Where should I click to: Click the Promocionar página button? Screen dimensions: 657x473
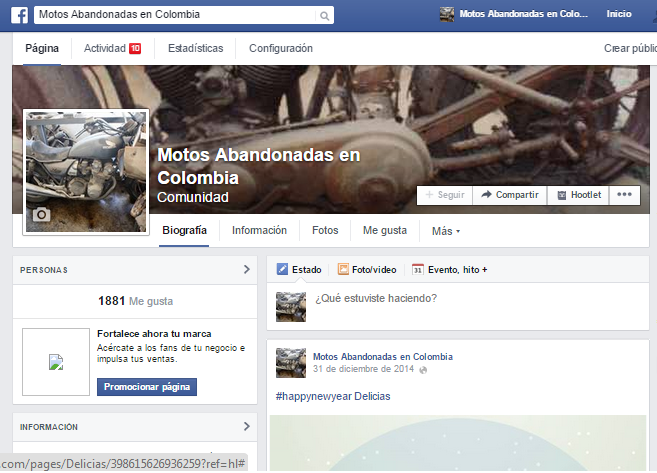click(x=147, y=387)
